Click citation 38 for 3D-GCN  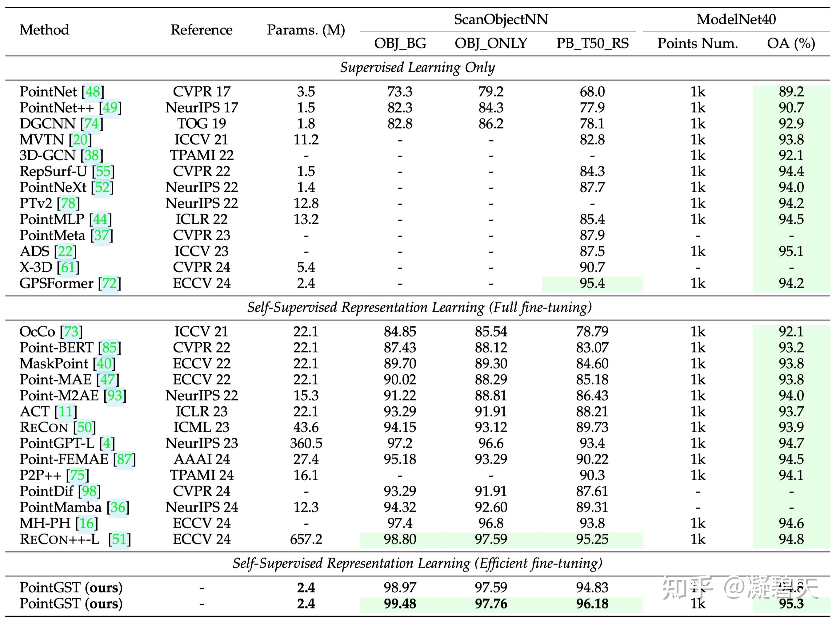pos(91,156)
